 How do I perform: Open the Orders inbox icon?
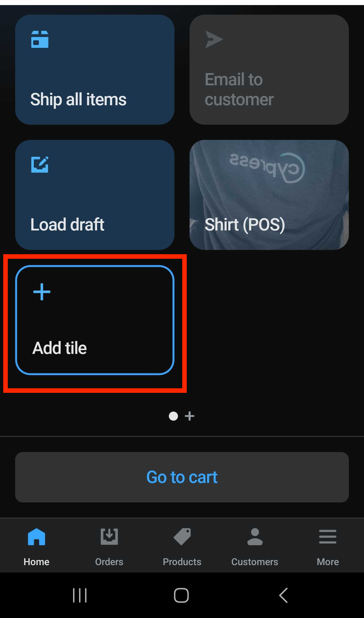[109, 536]
